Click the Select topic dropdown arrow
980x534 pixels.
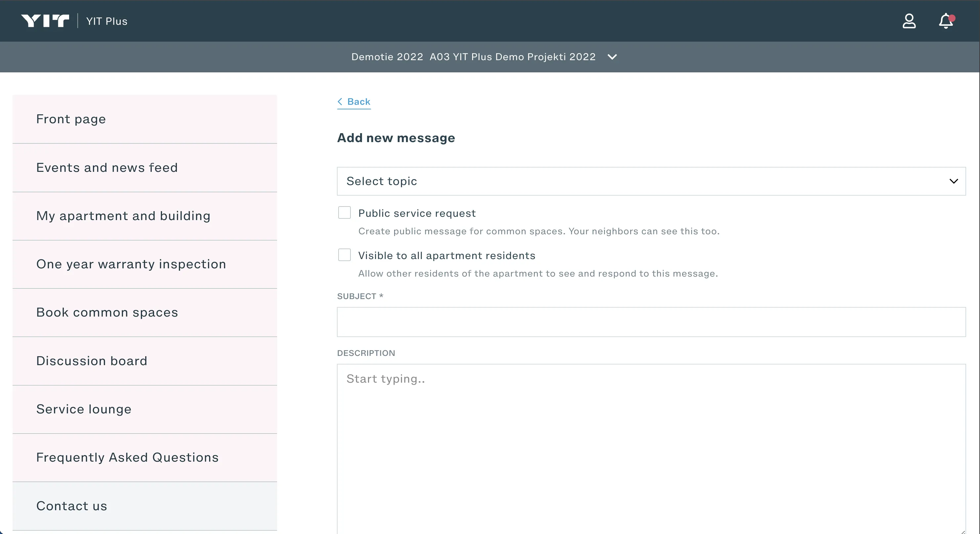click(x=953, y=181)
